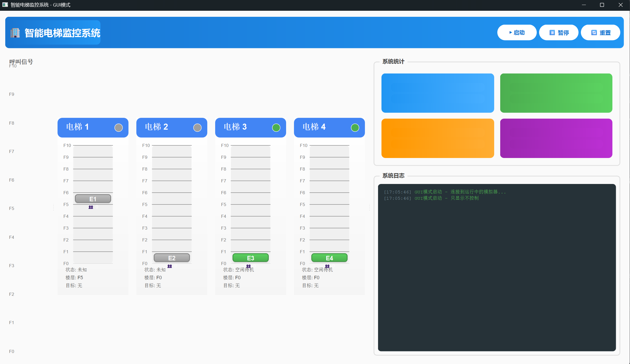
Task: Click the blue statistics card
Action: click(437, 93)
